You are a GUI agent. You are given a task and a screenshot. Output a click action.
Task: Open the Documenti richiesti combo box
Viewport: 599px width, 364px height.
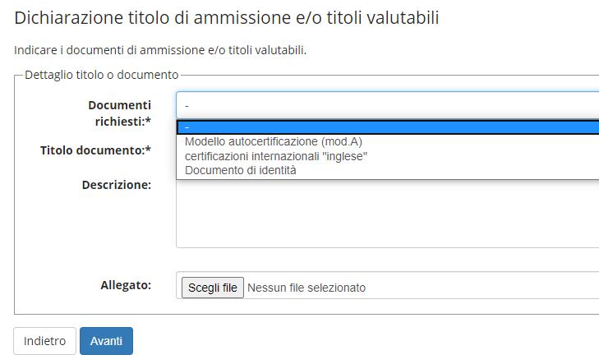[x=386, y=105]
